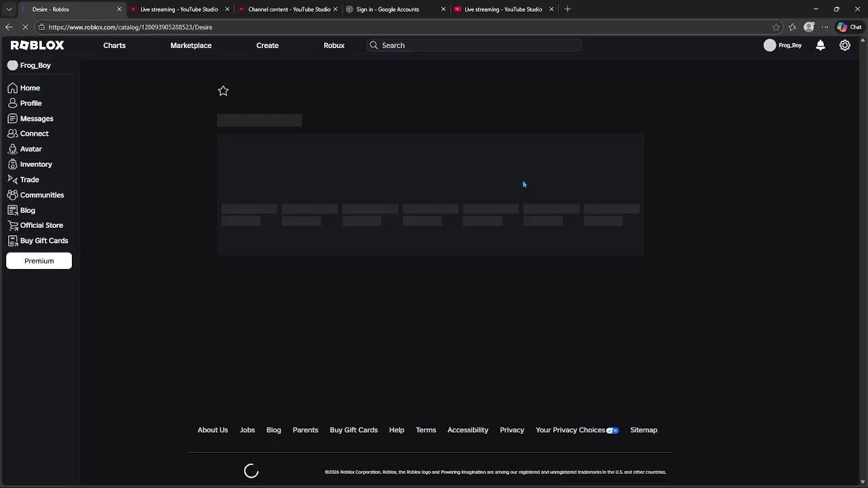Click the Trade sidebar icon

[12, 180]
